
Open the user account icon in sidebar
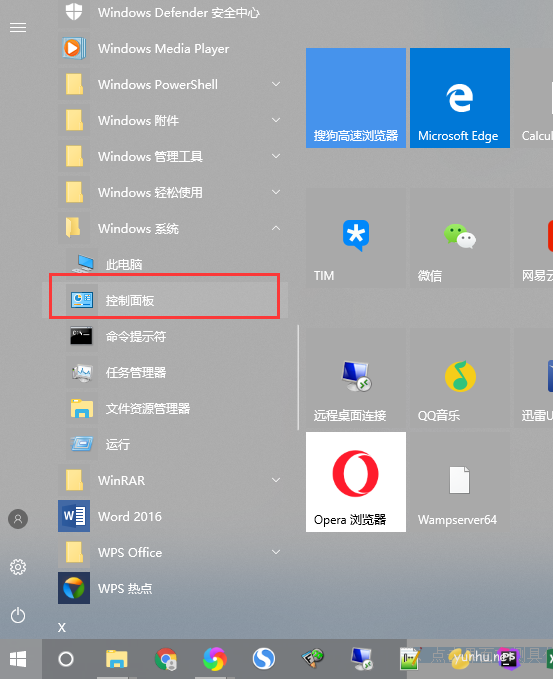click(x=18, y=519)
